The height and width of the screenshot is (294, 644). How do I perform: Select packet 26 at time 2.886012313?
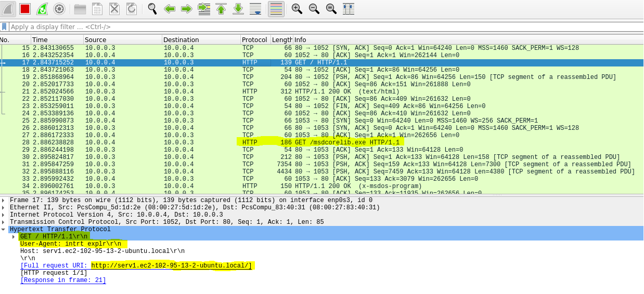(x=321, y=128)
